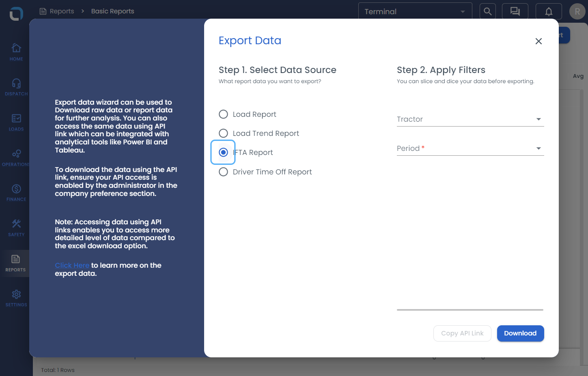Expand the Period filter dropdown

[470, 148]
